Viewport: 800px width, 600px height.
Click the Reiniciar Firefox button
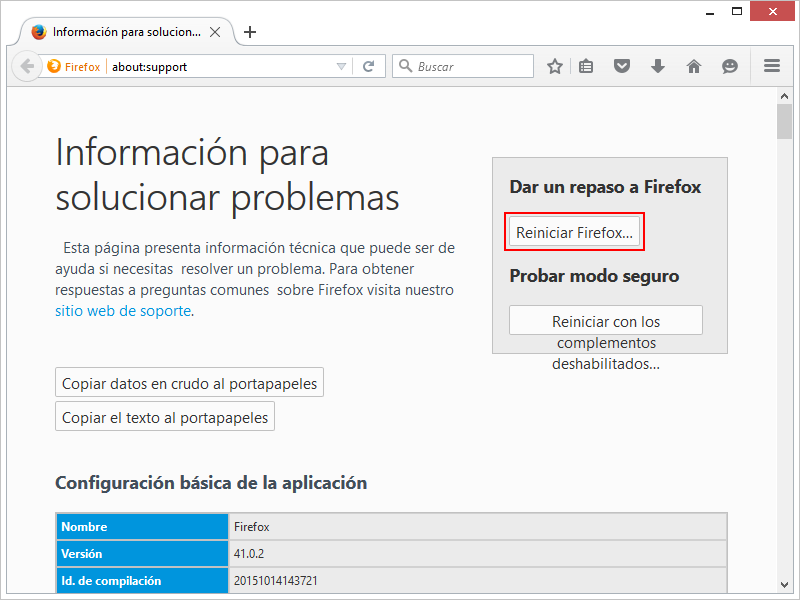coord(574,231)
